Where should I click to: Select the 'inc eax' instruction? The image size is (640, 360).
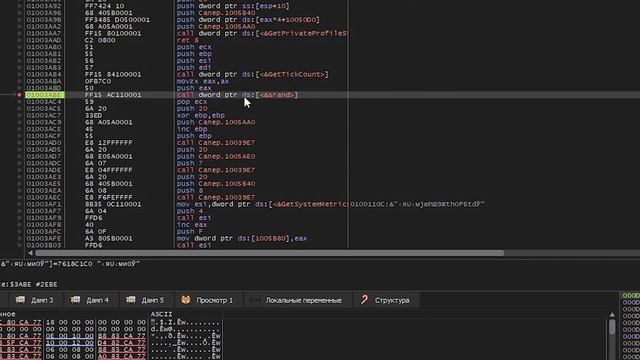coord(192,225)
